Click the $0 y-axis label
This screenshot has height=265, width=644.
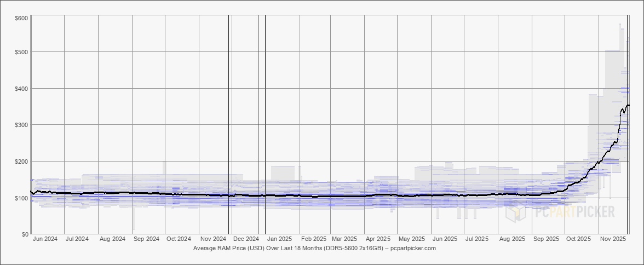(25, 234)
